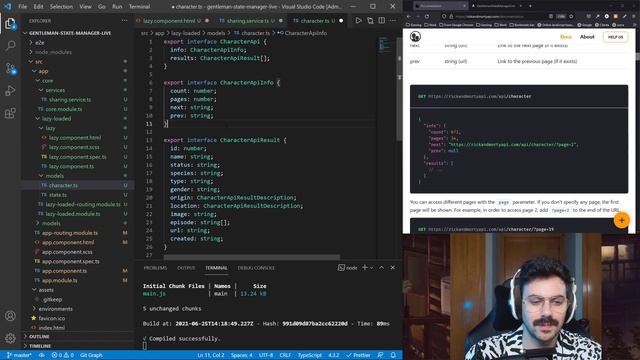The width and height of the screenshot is (640, 360).
Task: Click the master branch status item
Action: 19,355
